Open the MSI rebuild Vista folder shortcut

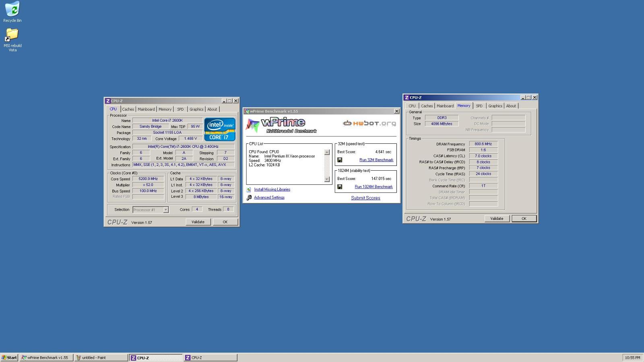pos(12,39)
